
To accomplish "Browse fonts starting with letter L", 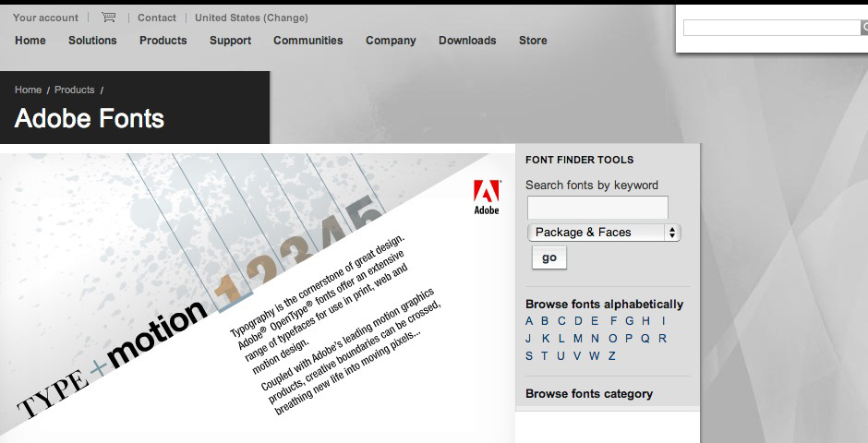I will click(561, 339).
